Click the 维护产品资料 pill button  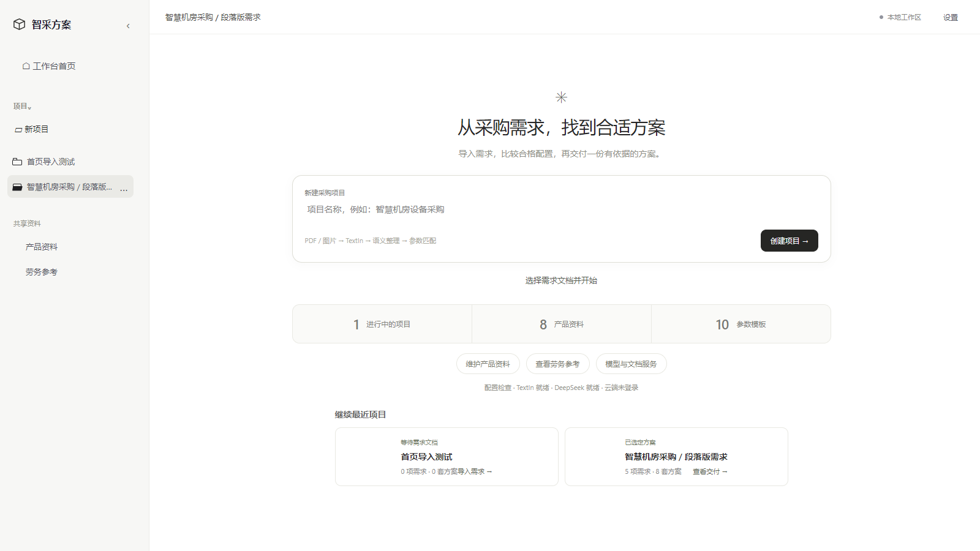point(488,364)
